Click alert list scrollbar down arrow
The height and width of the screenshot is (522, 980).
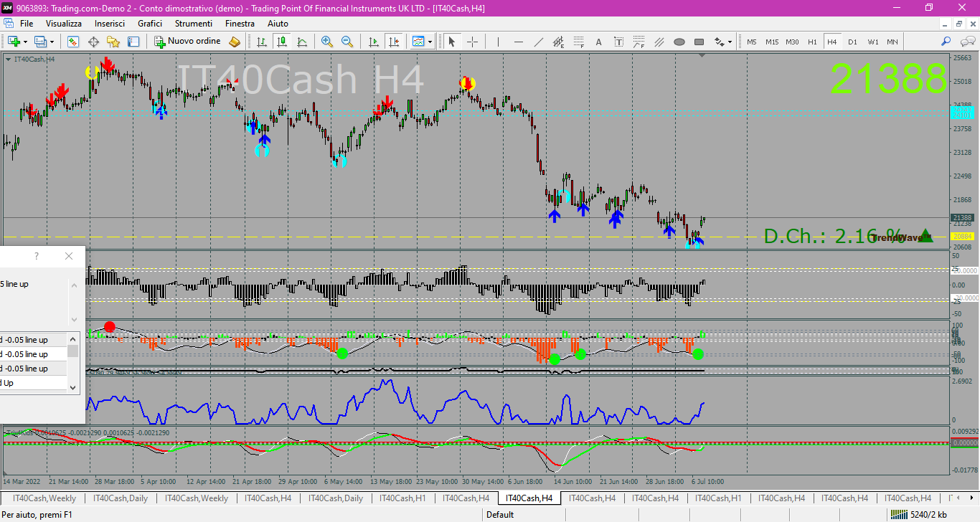(72, 387)
